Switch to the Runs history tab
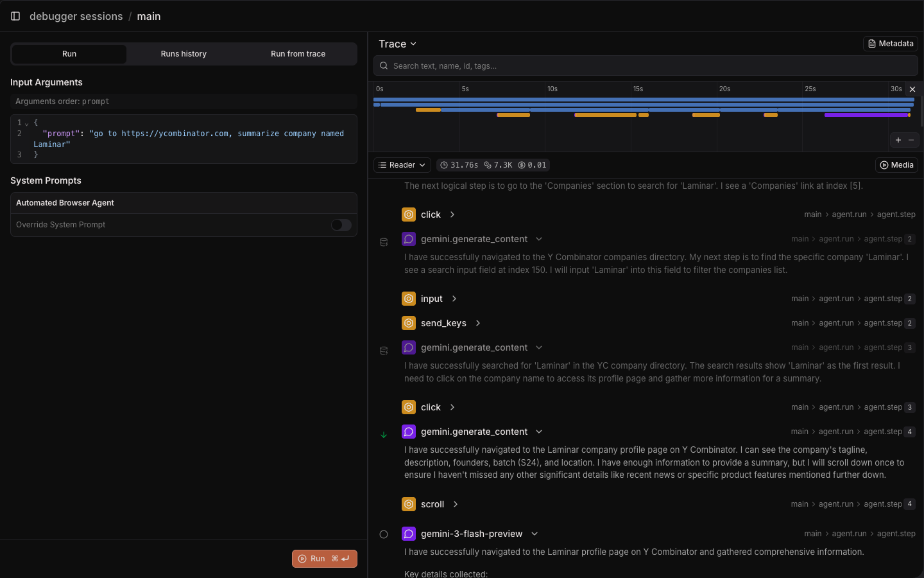Viewport: 924px width, 578px height. [x=184, y=54]
